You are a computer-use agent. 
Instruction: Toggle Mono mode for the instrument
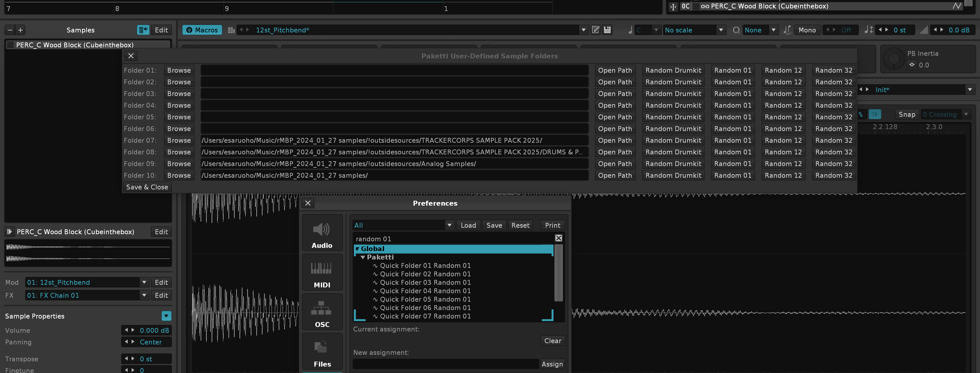(807, 30)
